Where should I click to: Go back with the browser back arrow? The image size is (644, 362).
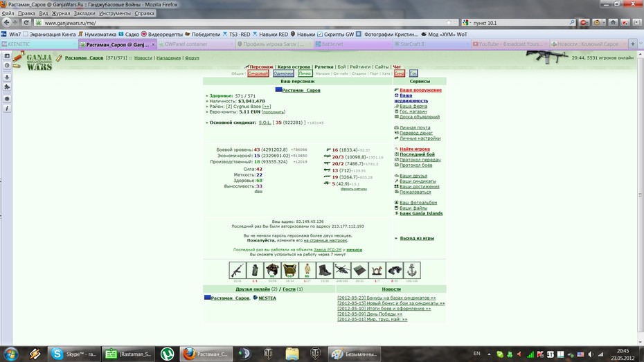point(6,23)
